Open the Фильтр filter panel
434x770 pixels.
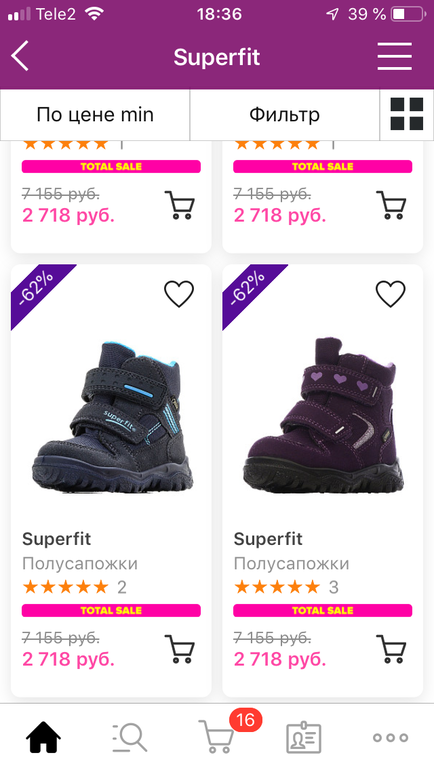point(285,115)
